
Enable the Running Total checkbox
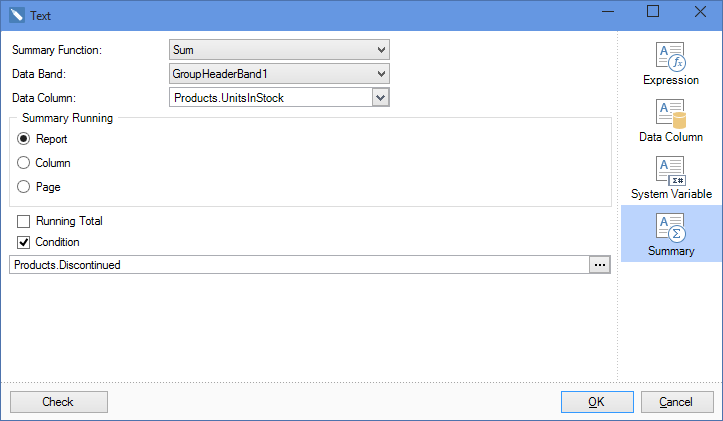[24, 221]
